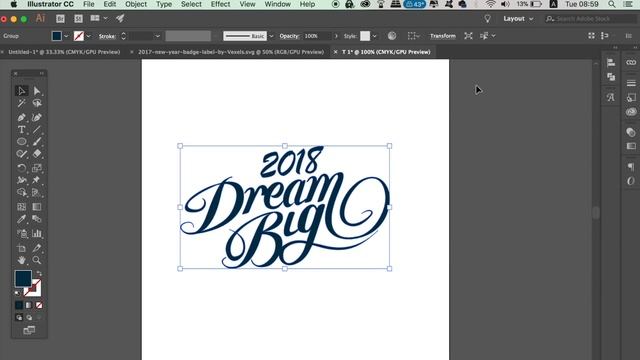
Task: Select the Selection tool (black arrow)
Action: pyautogui.click(x=22, y=91)
